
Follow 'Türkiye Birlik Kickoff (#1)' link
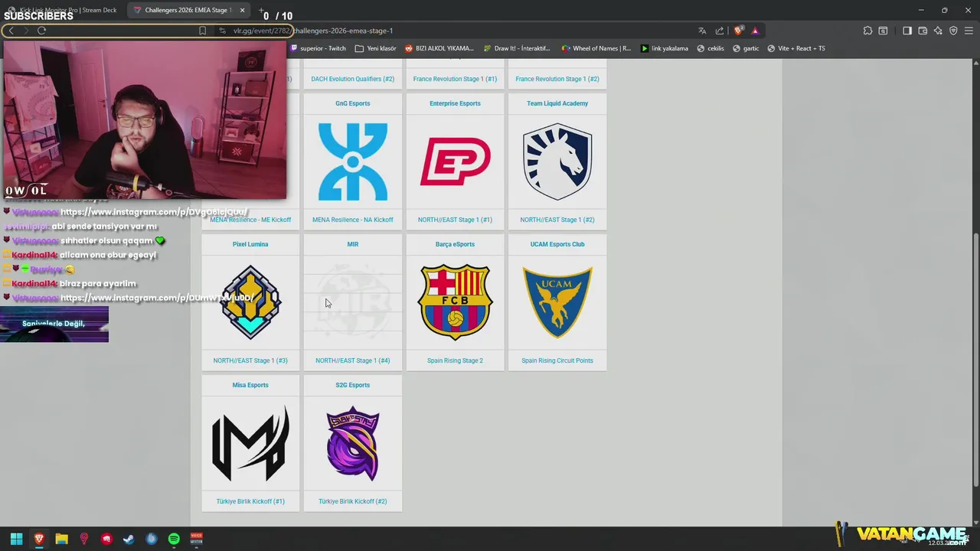point(250,501)
